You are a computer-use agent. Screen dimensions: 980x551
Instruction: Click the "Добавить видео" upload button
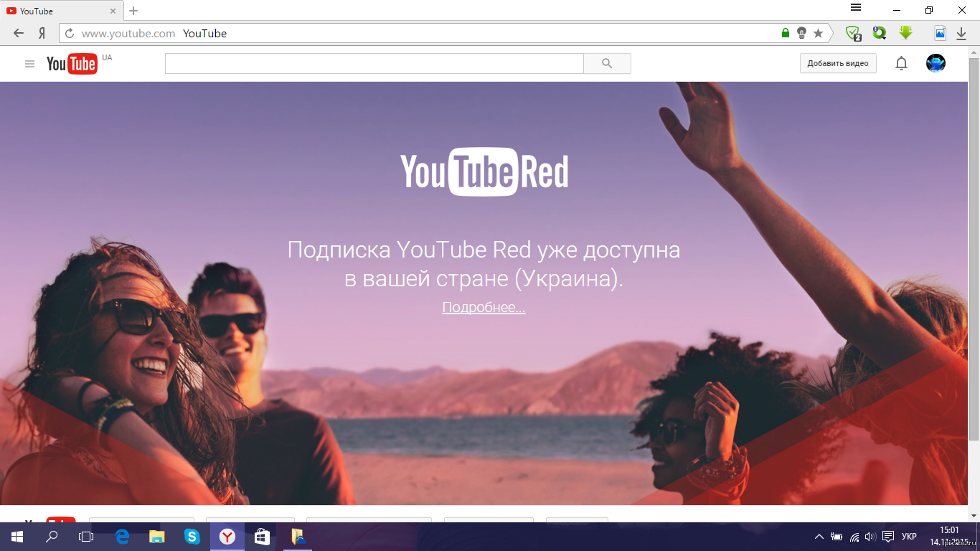(838, 63)
